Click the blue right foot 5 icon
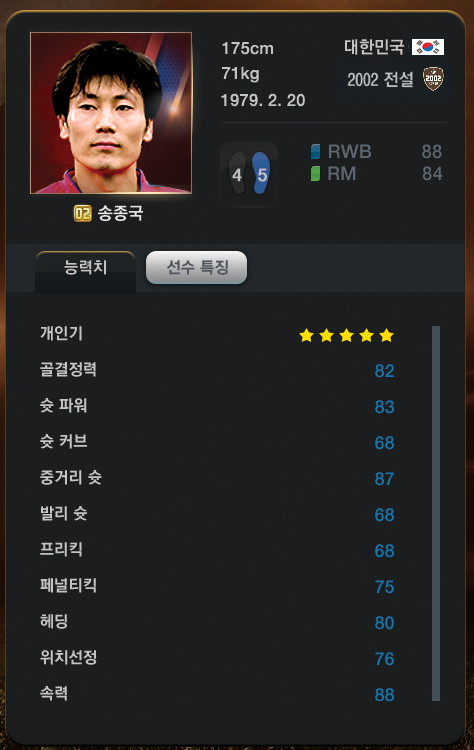Image resolution: width=474 pixels, height=750 pixels. pyautogui.click(x=261, y=173)
